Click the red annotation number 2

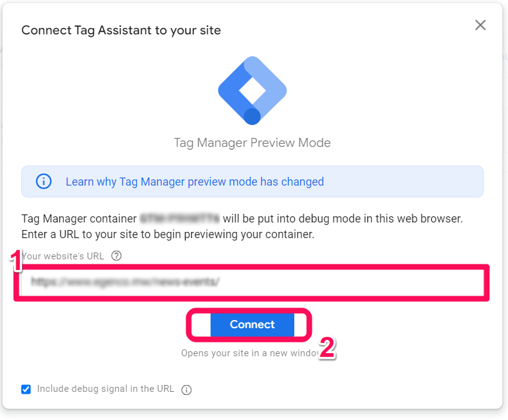coord(327,347)
